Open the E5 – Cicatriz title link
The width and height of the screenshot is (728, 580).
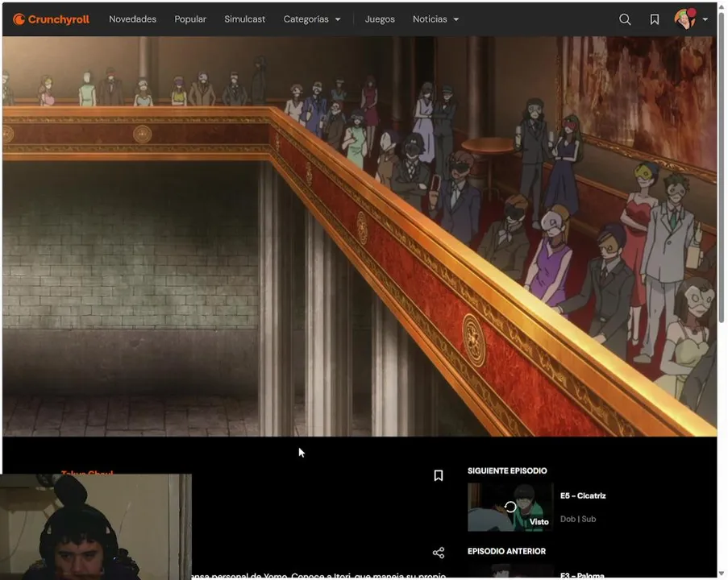click(583, 495)
